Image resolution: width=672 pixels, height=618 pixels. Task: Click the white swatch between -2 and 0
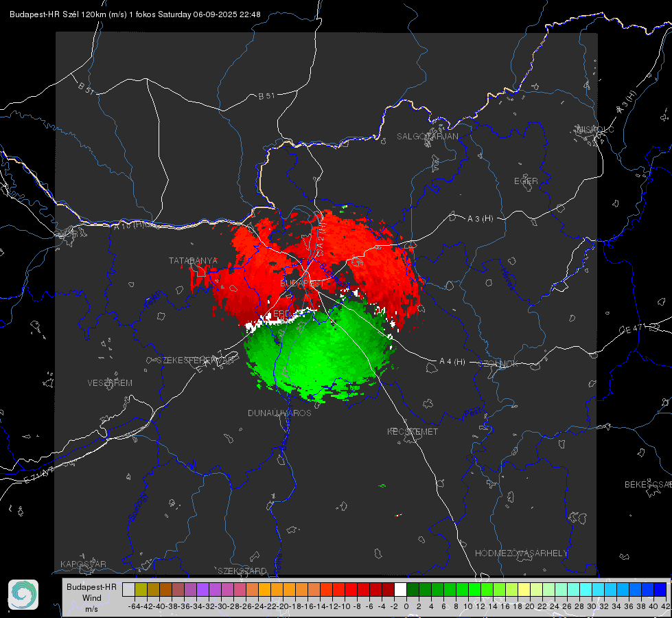coord(400,589)
